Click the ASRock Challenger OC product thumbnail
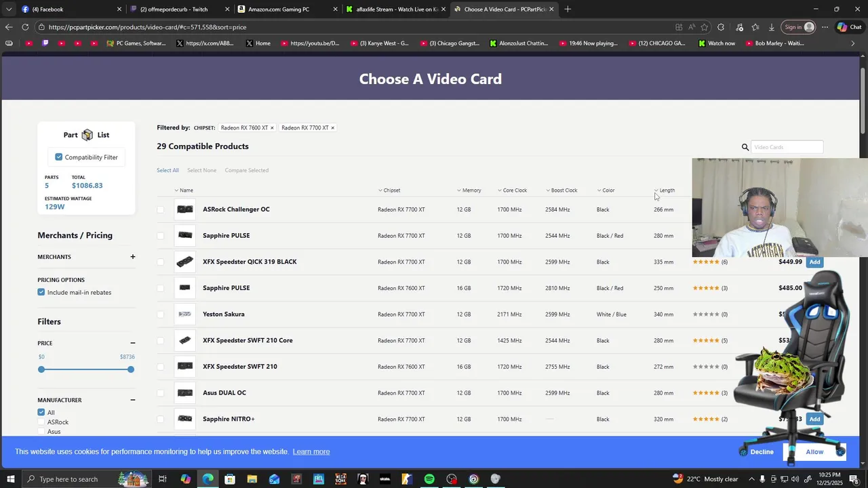Screen dimensions: 868x488 [184, 209]
